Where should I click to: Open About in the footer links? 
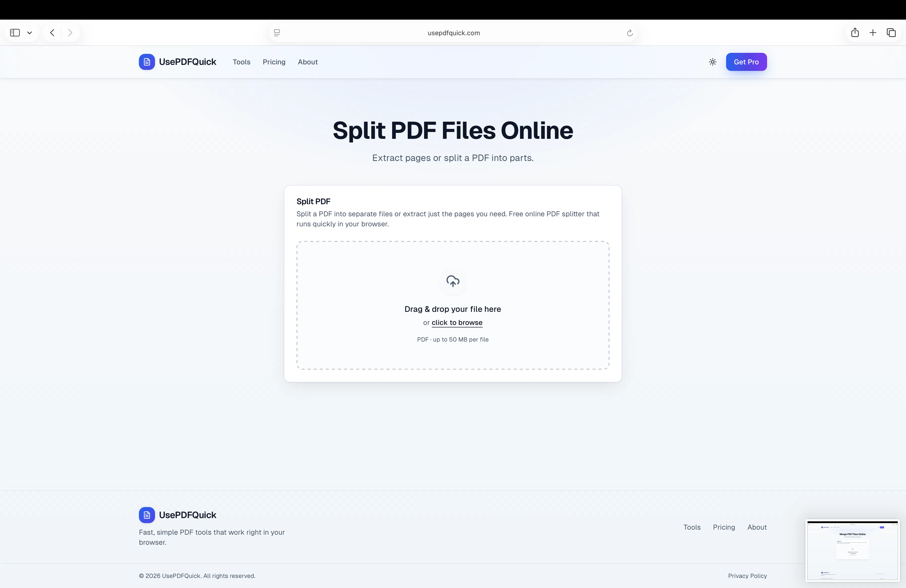pos(757,527)
